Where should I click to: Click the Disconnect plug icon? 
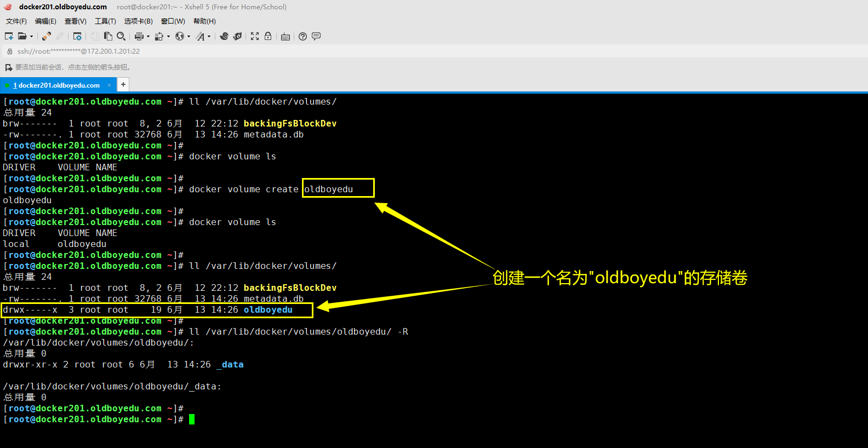(x=60, y=36)
